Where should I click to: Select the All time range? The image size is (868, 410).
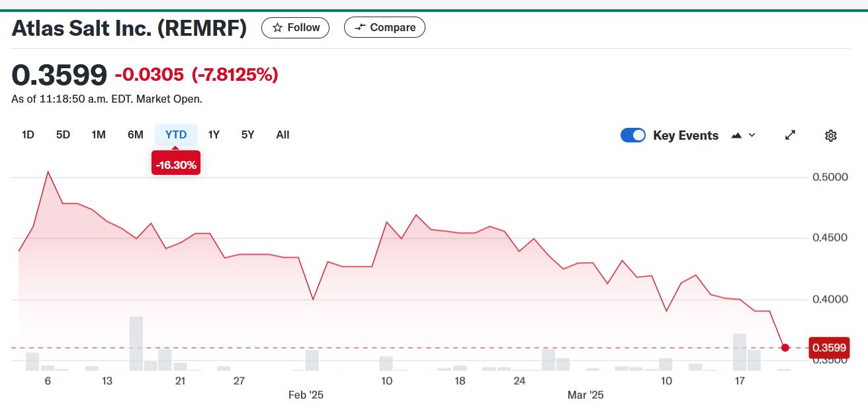coord(282,135)
